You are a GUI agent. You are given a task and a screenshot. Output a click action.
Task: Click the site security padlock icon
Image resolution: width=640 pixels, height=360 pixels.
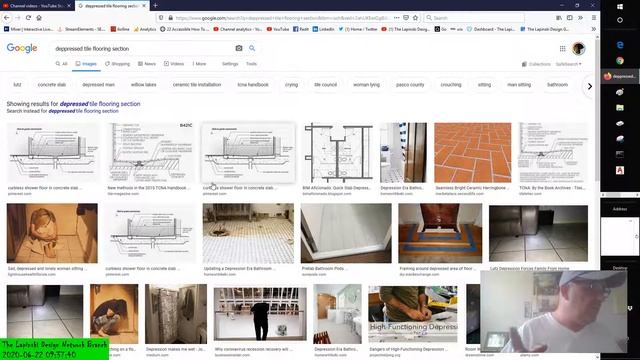point(171,18)
